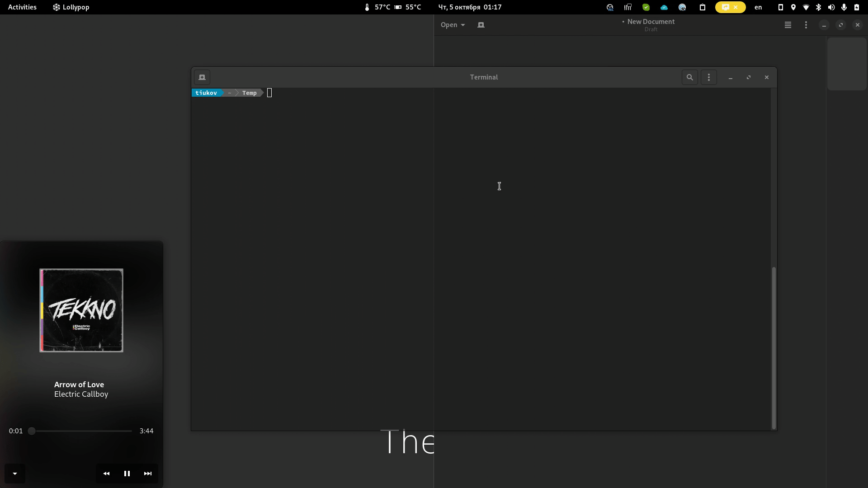Expand Lollypop mini player down-arrow menu
Image resolution: width=868 pixels, height=488 pixels.
15,474
